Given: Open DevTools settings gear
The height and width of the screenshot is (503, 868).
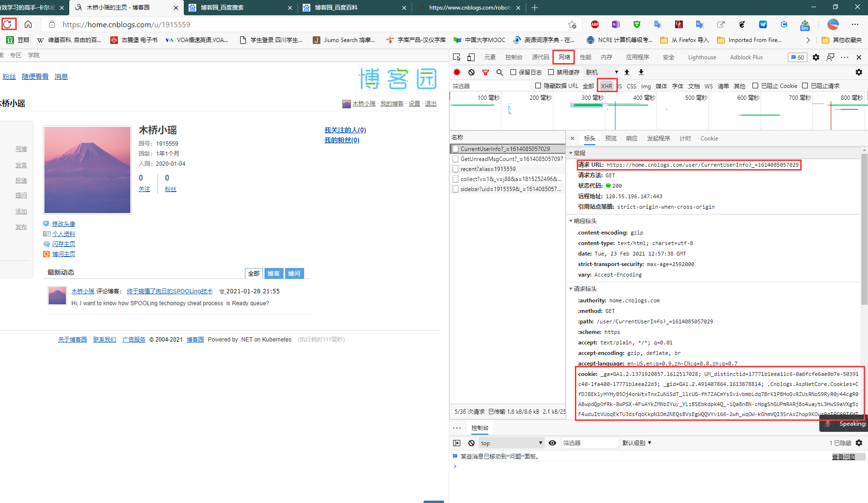Looking at the screenshot, I should pos(816,57).
